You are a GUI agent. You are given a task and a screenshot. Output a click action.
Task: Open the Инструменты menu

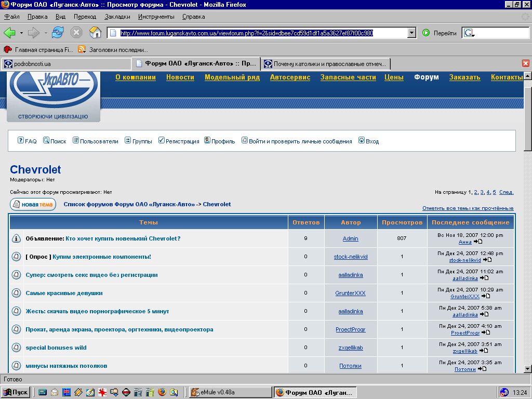pyautogui.click(x=156, y=17)
